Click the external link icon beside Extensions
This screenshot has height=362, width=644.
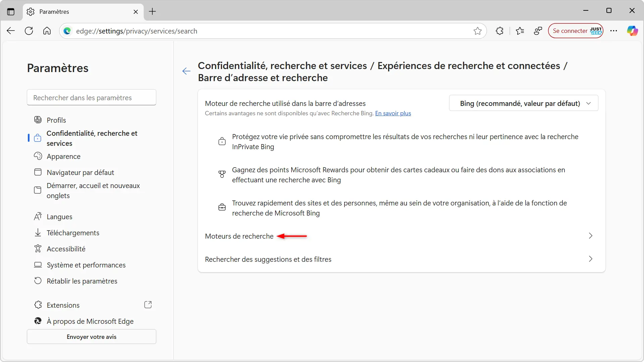tap(148, 305)
